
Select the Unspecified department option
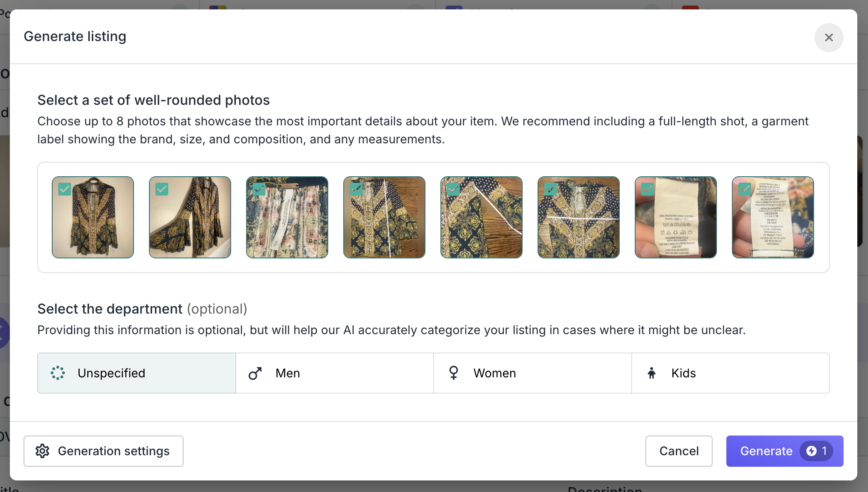point(137,373)
